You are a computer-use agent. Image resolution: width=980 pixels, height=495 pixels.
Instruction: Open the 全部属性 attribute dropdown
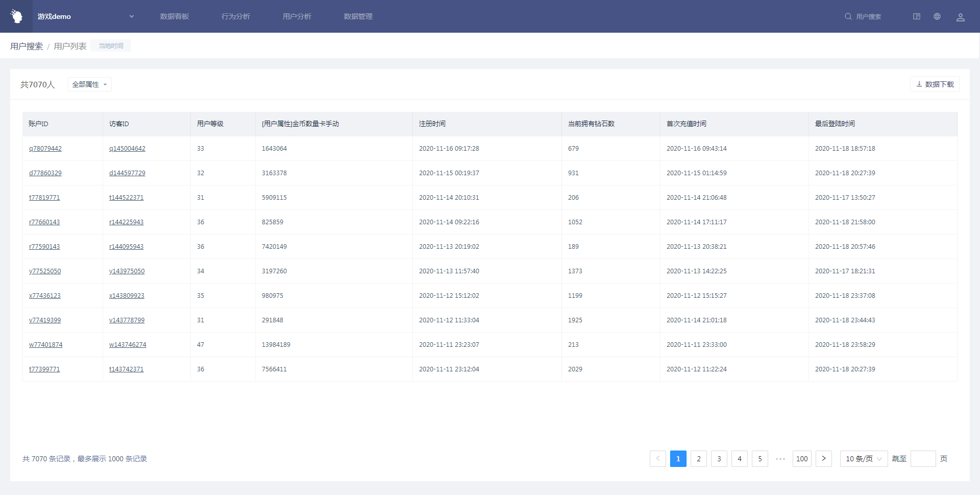[89, 84]
